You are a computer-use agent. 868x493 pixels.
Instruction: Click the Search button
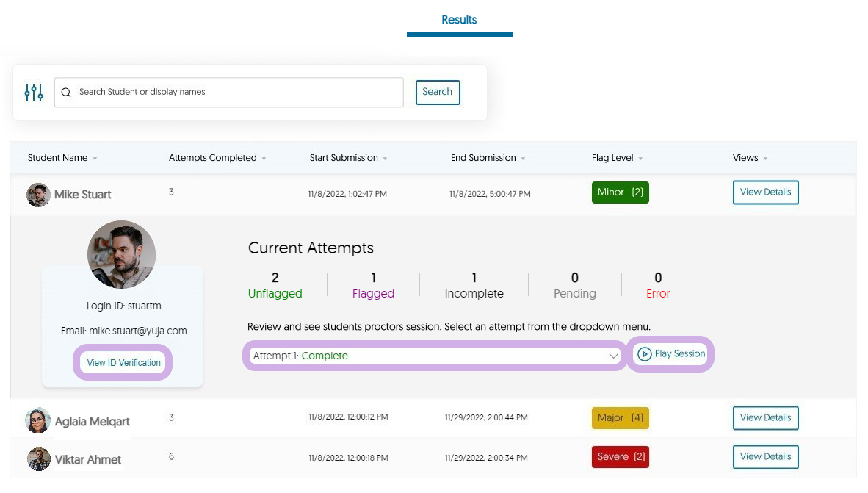(438, 93)
